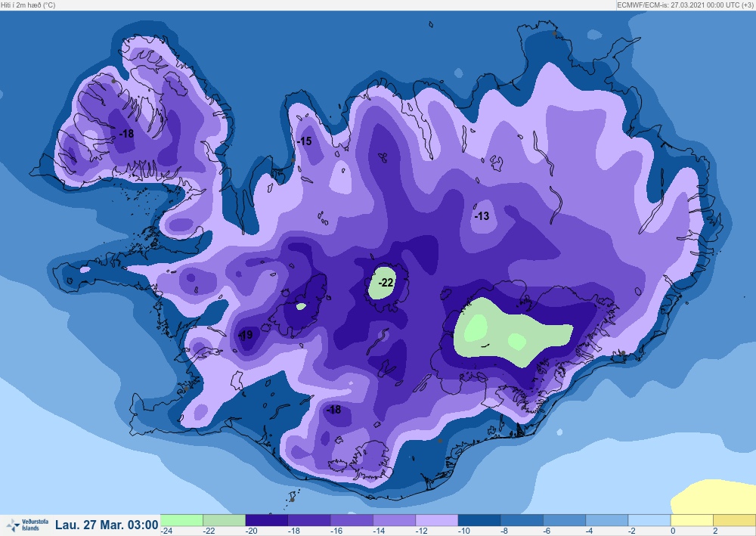Screen dimensions: 756x536
Task: Click the mint green legend swatch starting at -24
Action: click(x=181, y=521)
